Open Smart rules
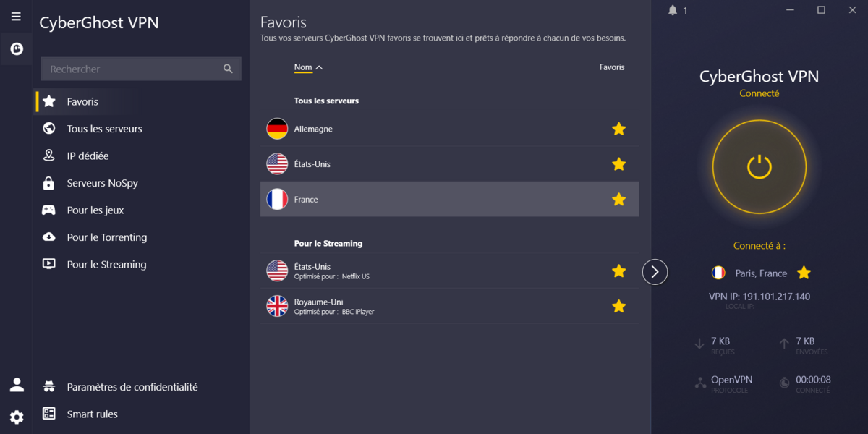Screen dimensions: 868x434 pos(92,414)
